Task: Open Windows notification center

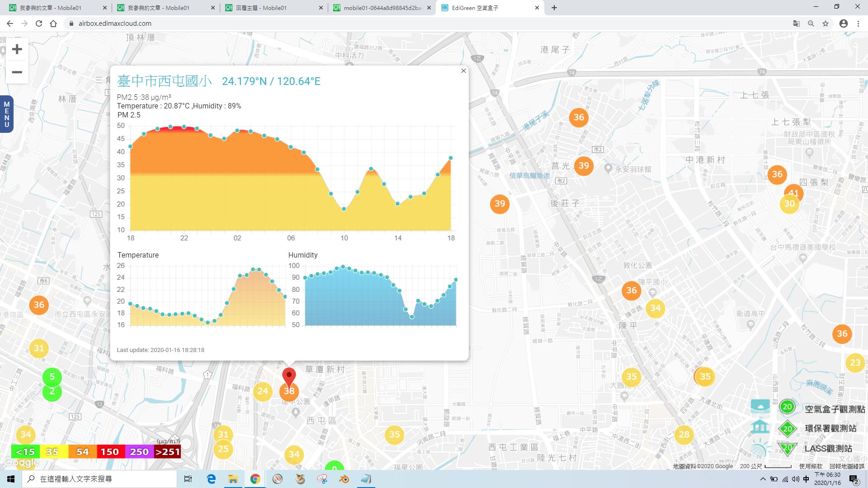Action: pos(854,479)
